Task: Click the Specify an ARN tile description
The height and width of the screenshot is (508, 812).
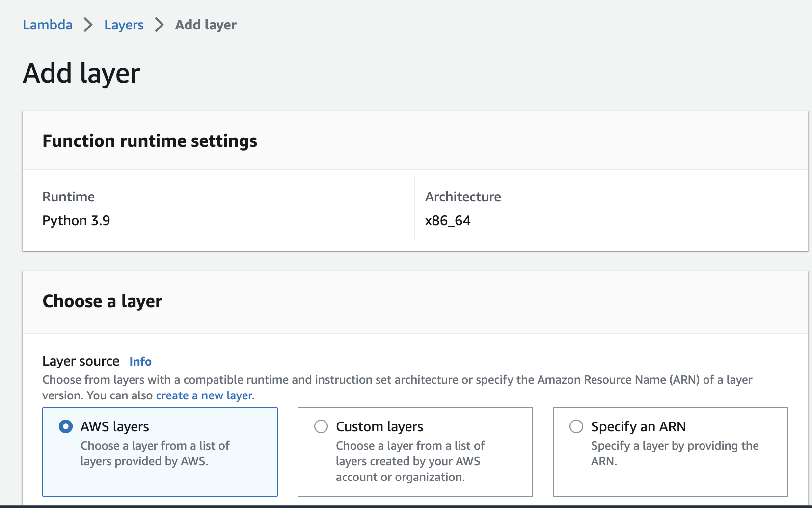Action: pos(675,453)
